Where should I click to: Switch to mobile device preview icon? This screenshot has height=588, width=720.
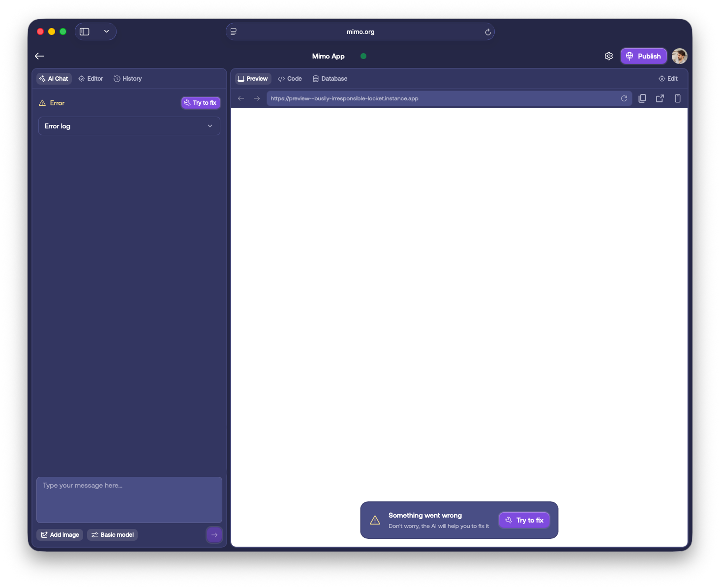pyautogui.click(x=677, y=98)
